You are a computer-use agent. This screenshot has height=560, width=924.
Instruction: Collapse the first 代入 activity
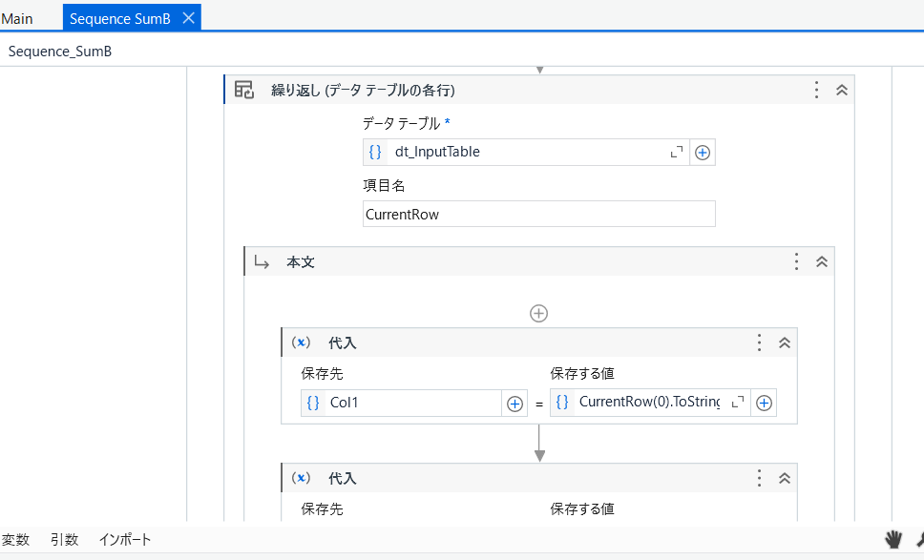(x=785, y=342)
